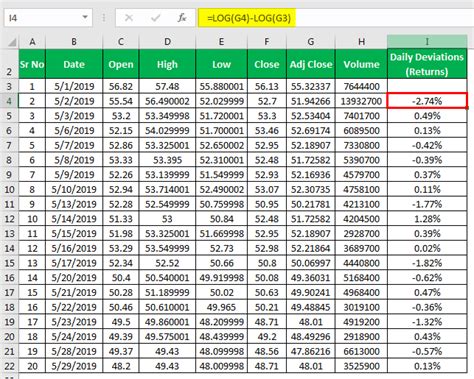Select column C header
Screen dimensions: 474x379
pyautogui.click(x=121, y=42)
